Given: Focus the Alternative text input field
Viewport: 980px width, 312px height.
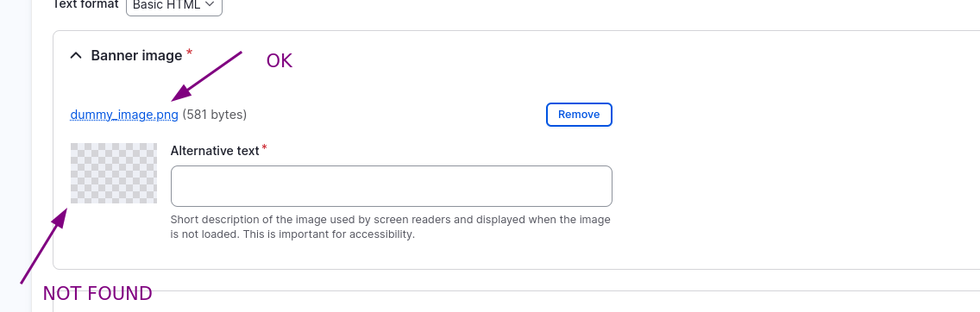Looking at the screenshot, I should point(392,186).
